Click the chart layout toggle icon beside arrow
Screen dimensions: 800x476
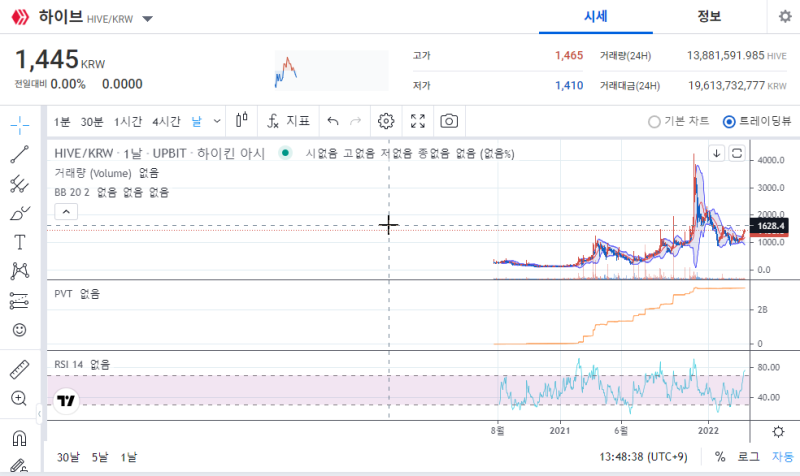[737, 153]
